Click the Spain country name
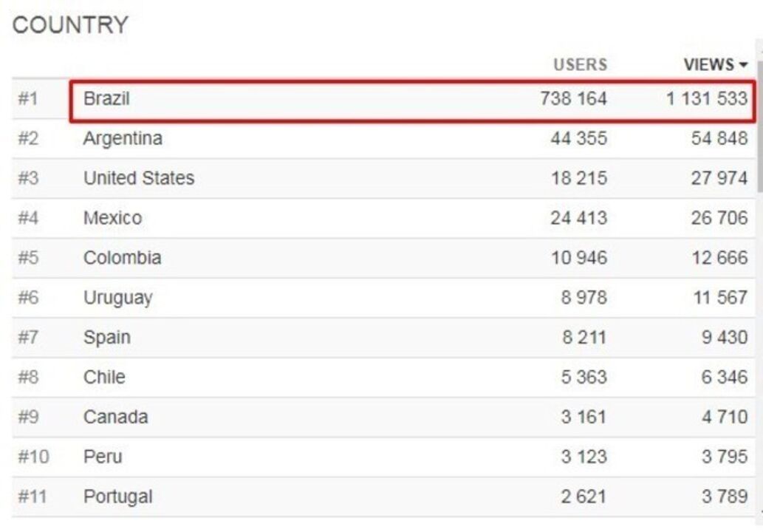The height and width of the screenshot is (532, 763). [106, 338]
